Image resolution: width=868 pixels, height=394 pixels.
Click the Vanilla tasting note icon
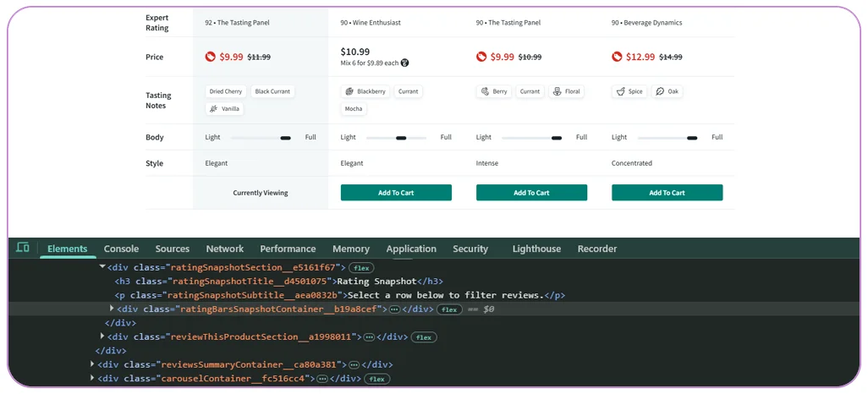[214, 109]
